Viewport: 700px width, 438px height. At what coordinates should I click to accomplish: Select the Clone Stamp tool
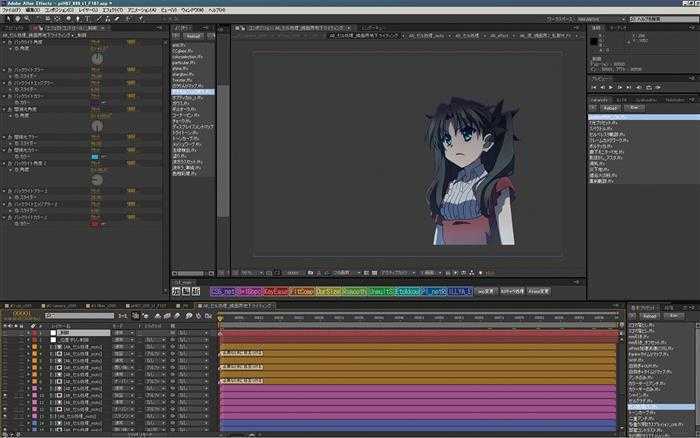point(108,19)
